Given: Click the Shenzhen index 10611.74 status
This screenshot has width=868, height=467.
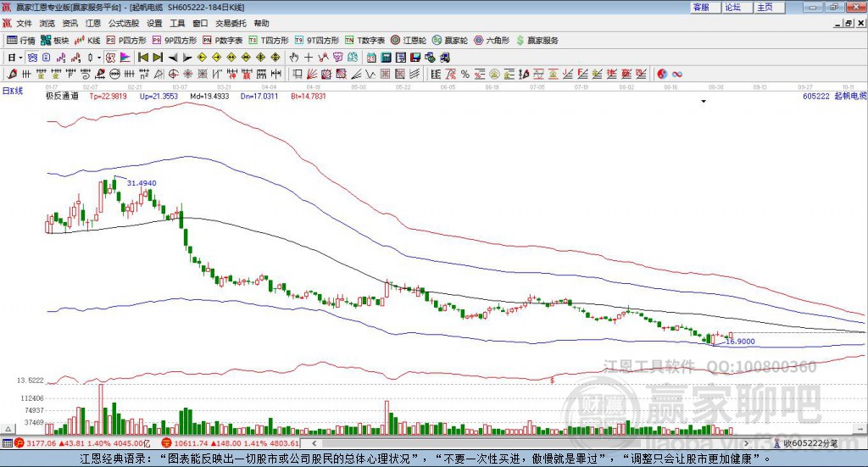Looking at the screenshot, I should (231, 443).
